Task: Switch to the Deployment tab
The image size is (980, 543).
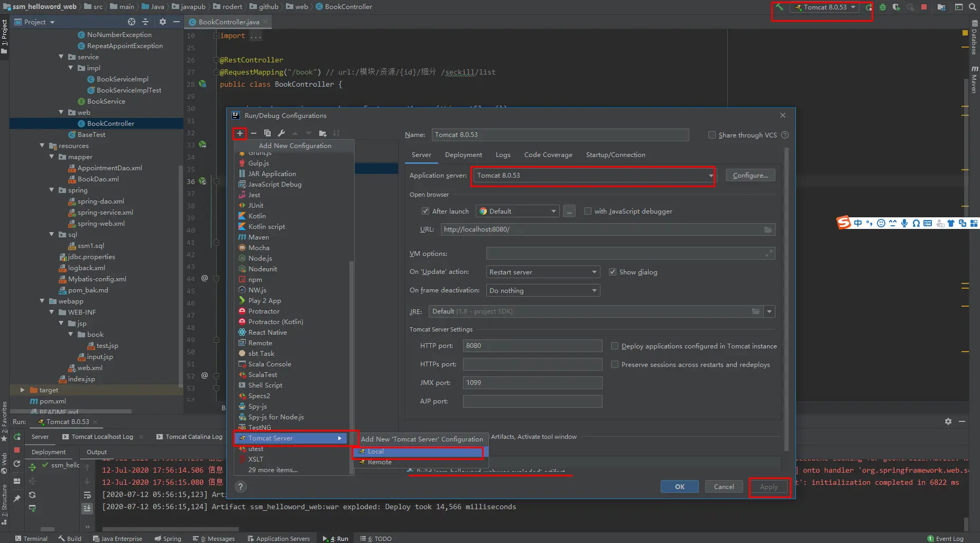Action: click(463, 155)
